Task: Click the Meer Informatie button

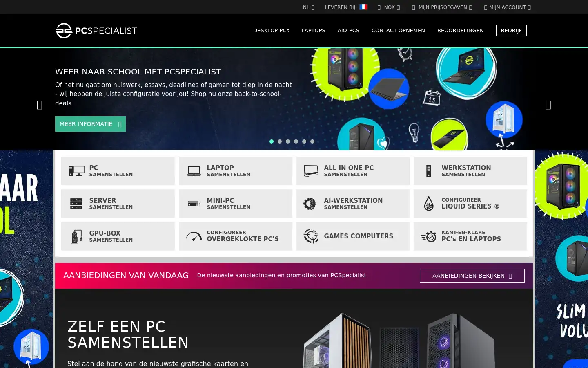Action: tap(90, 124)
